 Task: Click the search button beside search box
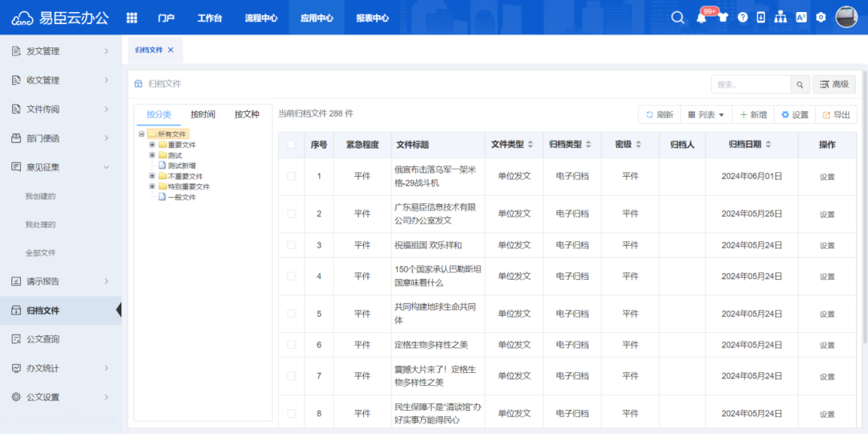[800, 84]
